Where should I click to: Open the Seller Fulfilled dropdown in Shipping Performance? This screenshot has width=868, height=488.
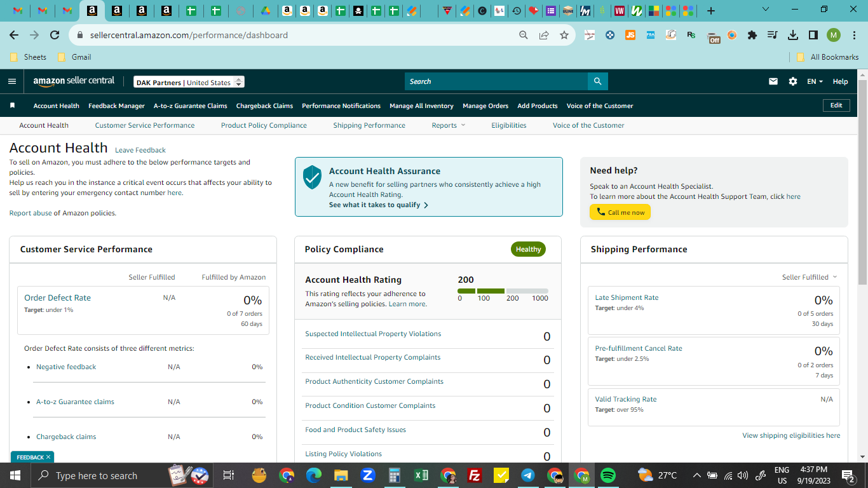coord(810,277)
